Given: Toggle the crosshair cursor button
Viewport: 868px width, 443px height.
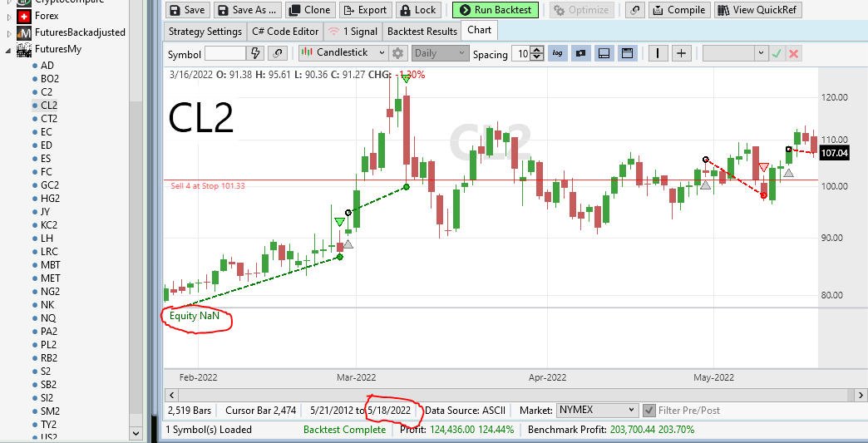Looking at the screenshot, I should click(x=682, y=53).
